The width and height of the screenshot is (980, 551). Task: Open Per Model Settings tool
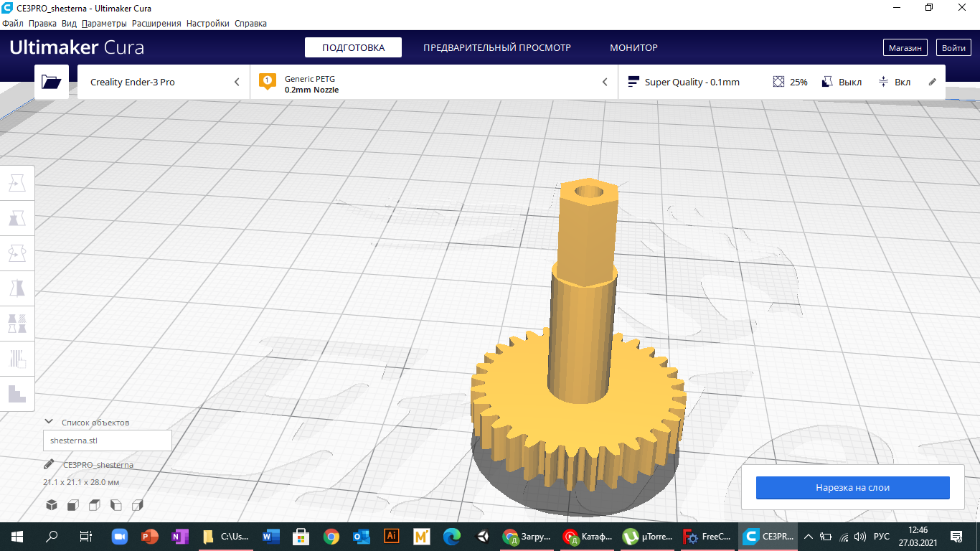coord(17,324)
